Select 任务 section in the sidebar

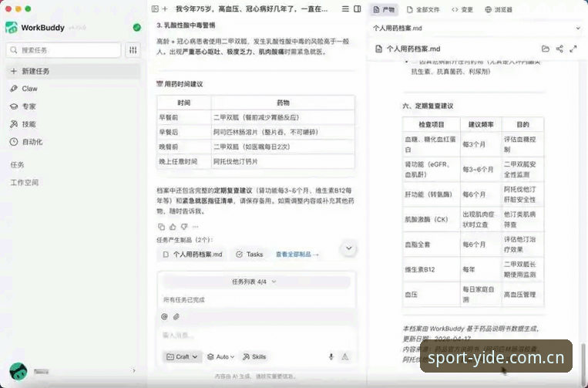[17, 164]
